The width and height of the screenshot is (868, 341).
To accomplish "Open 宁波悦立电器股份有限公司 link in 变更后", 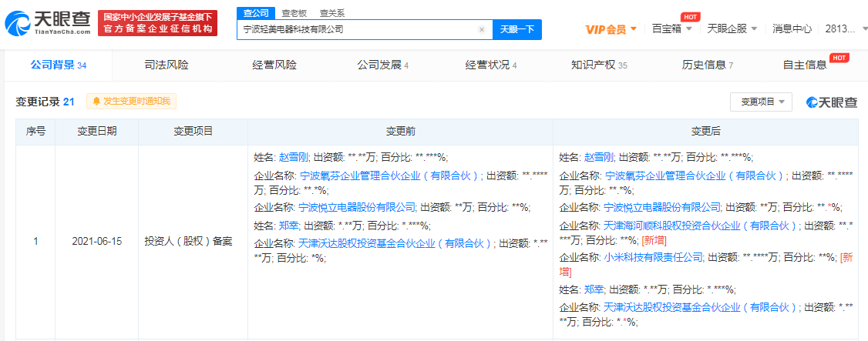I will click(x=662, y=207).
